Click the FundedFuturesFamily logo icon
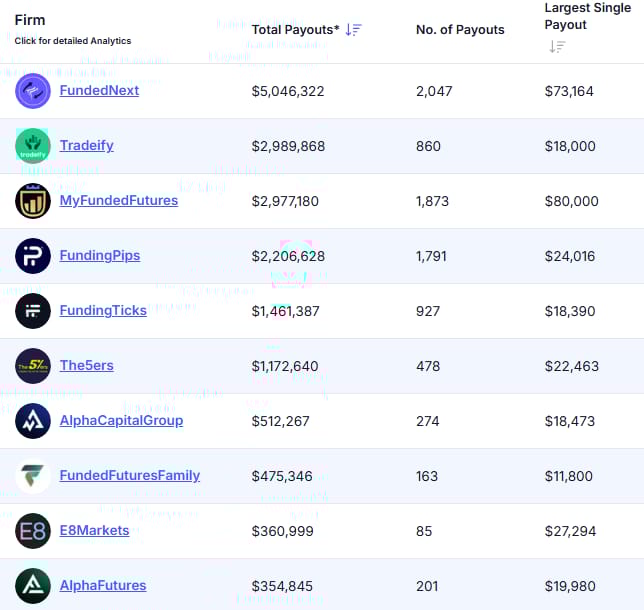This screenshot has width=644, height=610. click(x=33, y=476)
